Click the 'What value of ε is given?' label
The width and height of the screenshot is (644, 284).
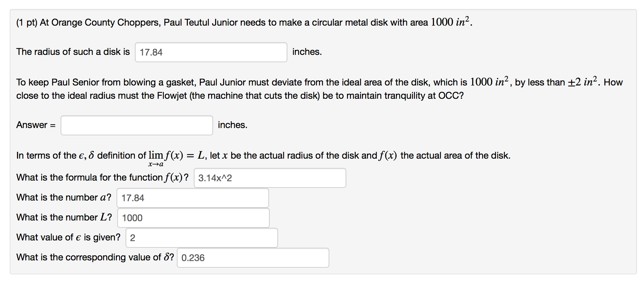(68, 237)
